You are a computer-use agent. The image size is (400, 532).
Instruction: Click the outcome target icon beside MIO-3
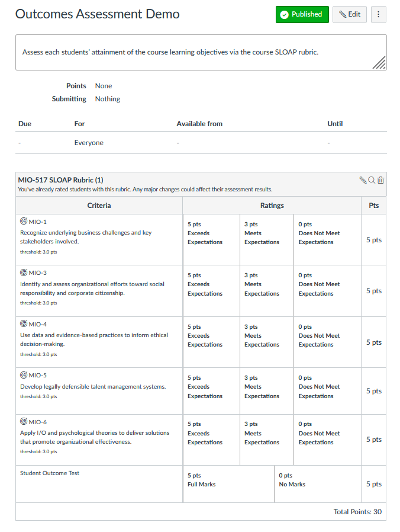24,272
